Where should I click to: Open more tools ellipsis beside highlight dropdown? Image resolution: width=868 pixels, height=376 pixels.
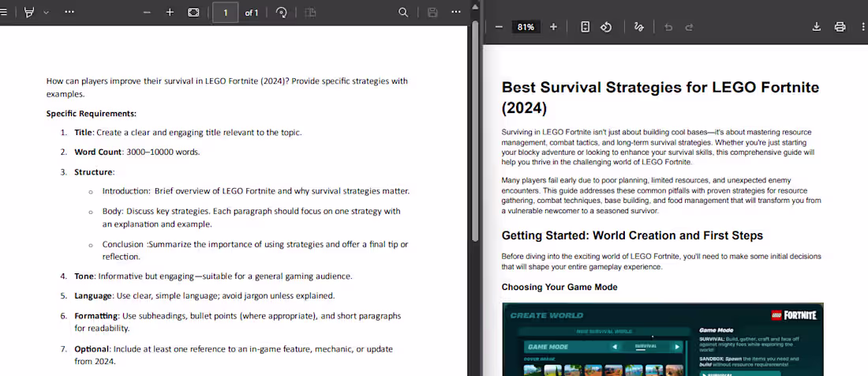[69, 12]
